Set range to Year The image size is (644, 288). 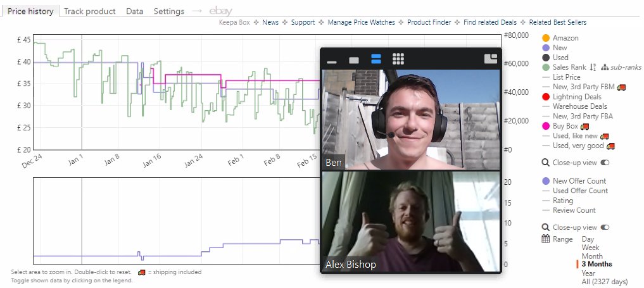point(588,273)
